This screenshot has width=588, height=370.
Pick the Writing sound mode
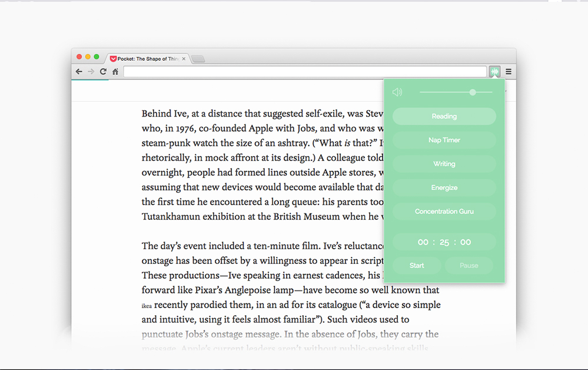[444, 164]
